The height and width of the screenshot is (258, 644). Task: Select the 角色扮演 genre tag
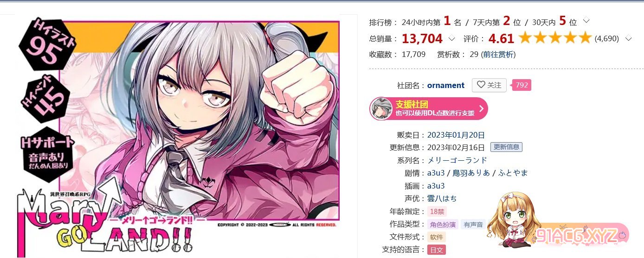point(443,224)
